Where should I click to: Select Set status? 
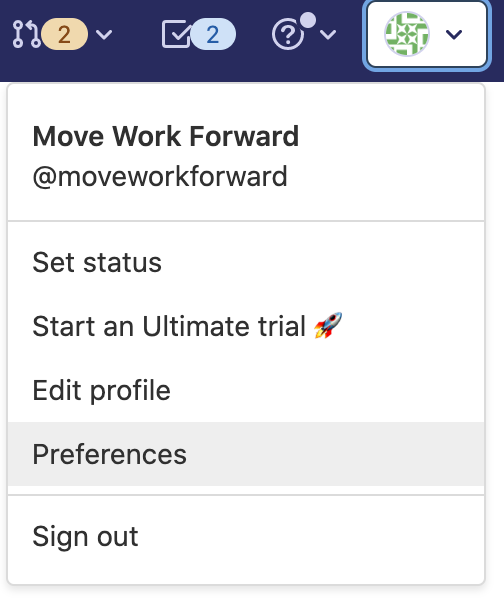(x=246, y=262)
